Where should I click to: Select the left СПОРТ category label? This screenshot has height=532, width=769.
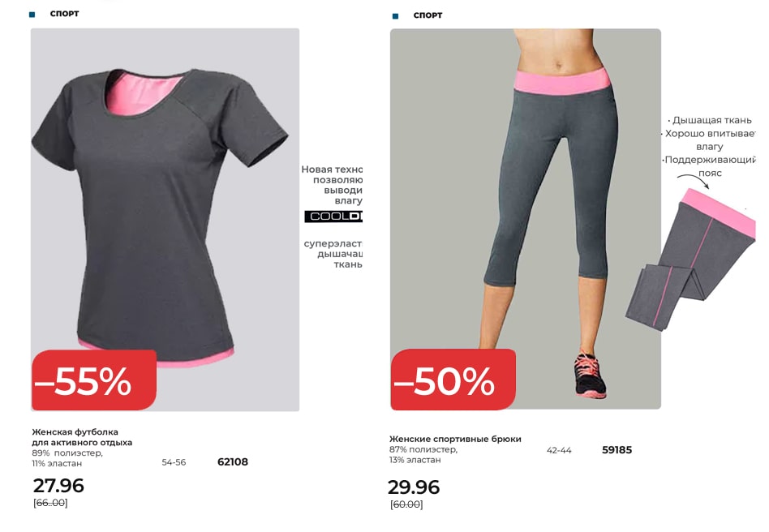point(64,14)
